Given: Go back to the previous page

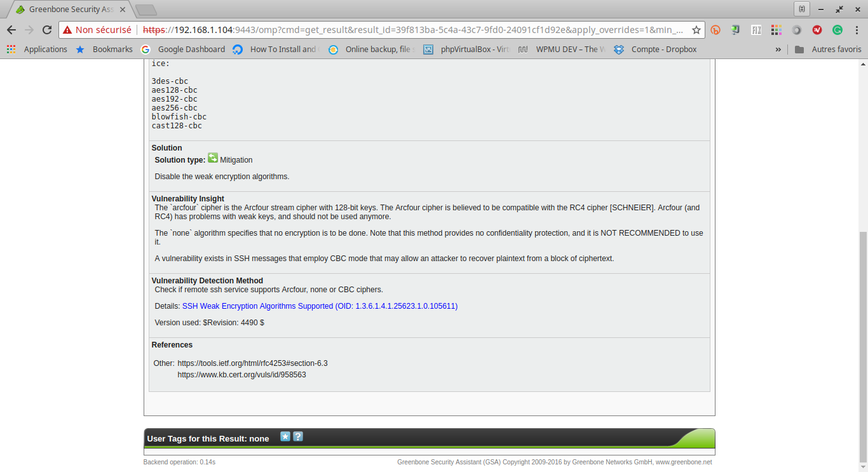Looking at the screenshot, I should click(x=11, y=30).
